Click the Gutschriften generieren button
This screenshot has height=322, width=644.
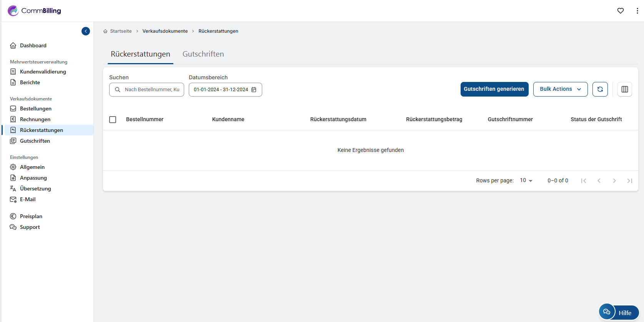pos(494,89)
